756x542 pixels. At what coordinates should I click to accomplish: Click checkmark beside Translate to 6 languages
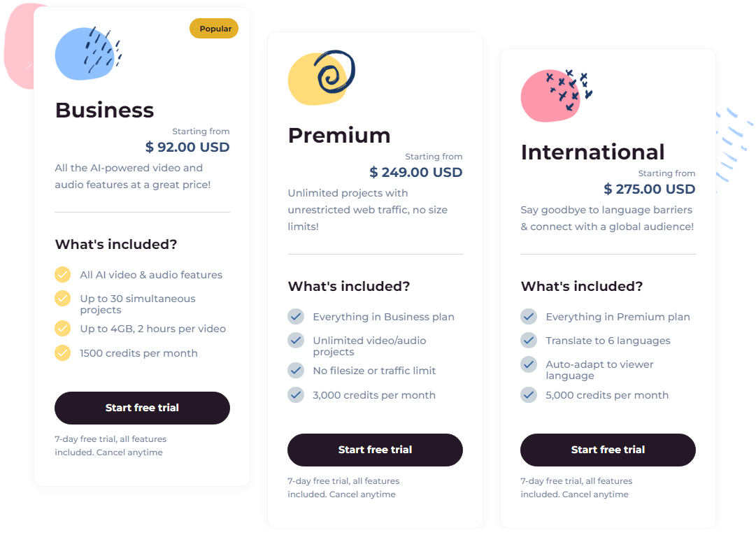[x=529, y=341]
